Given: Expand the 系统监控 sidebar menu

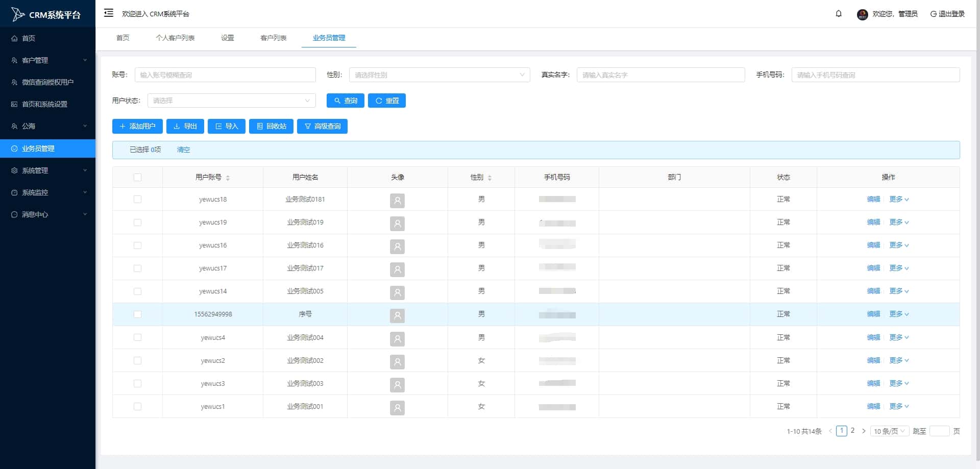Looking at the screenshot, I should [47, 192].
